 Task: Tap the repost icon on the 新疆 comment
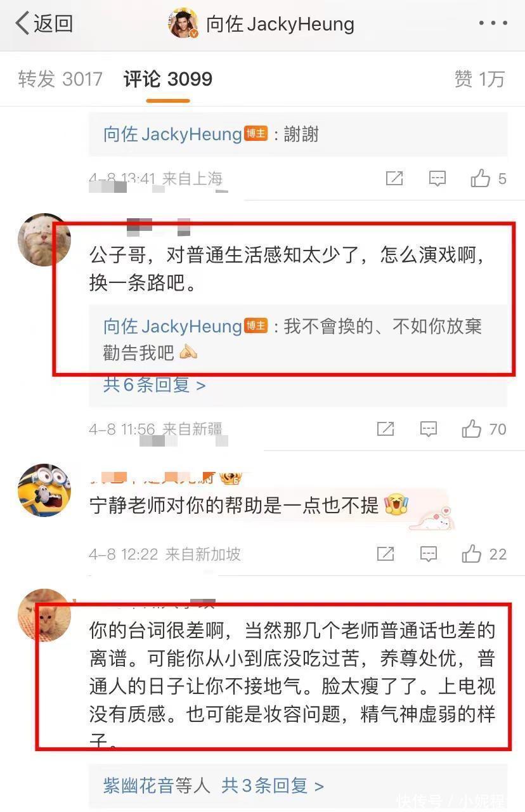point(386,429)
